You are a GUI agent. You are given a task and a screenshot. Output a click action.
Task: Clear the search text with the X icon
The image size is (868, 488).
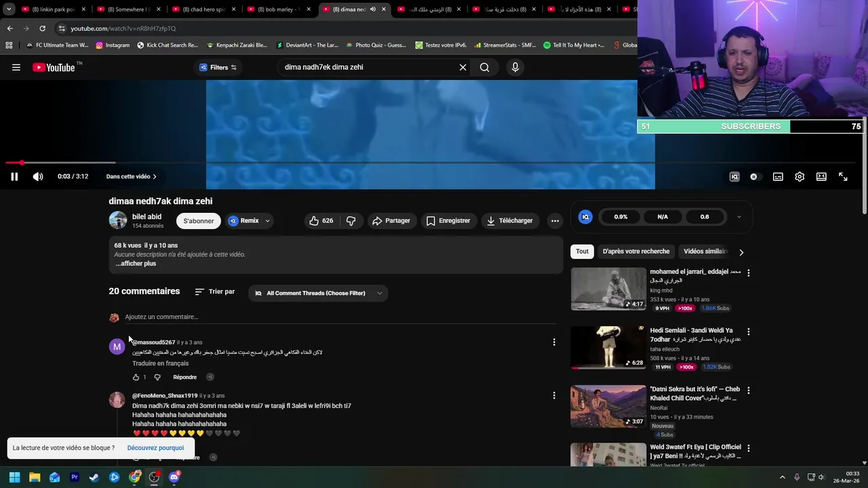pos(463,67)
